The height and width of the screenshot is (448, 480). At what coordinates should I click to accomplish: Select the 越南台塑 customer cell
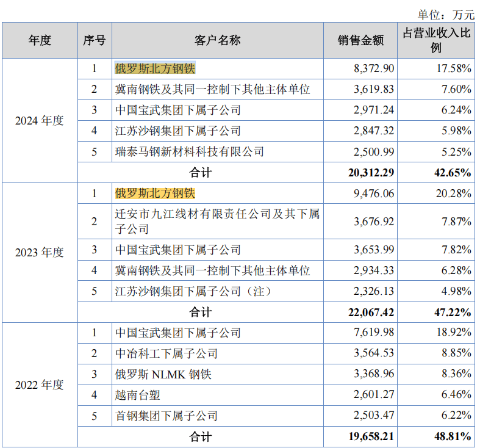click(138, 395)
